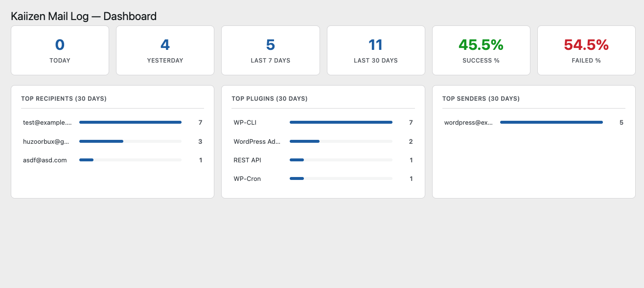The height and width of the screenshot is (288, 644).
Task: Click the asdf@asd.com recipient
Action: click(x=45, y=160)
